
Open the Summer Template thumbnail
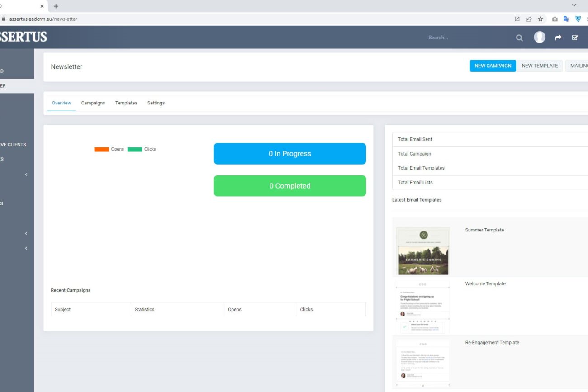[422, 251]
